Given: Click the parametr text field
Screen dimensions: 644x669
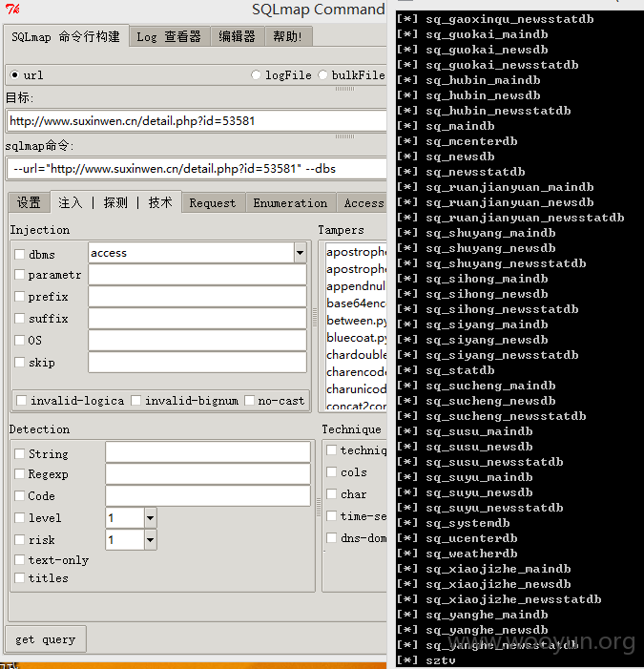Looking at the screenshot, I should click(197, 274).
